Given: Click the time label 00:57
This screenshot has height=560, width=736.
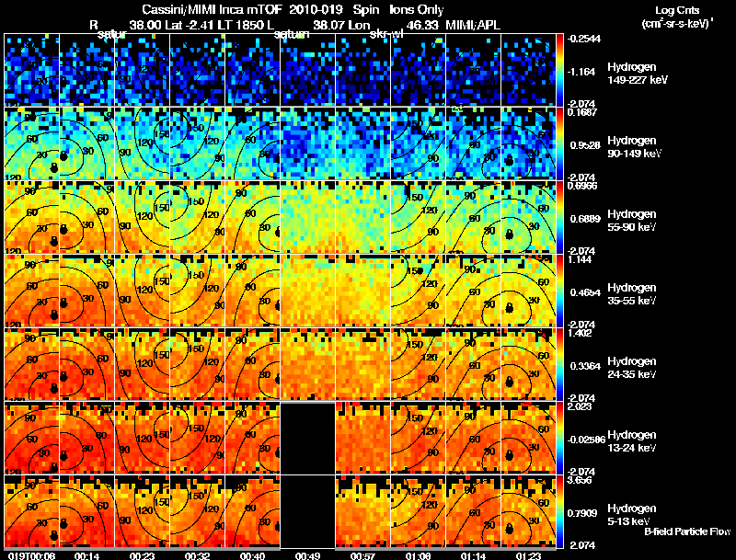Looking at the screenshot, I should (x=362, y=555).
